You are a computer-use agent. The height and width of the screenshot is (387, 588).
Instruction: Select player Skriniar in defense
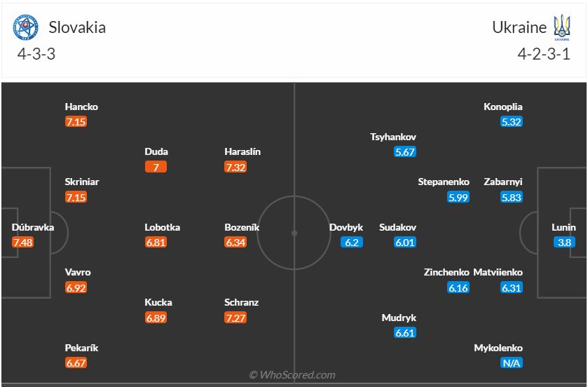pos(82,182)
